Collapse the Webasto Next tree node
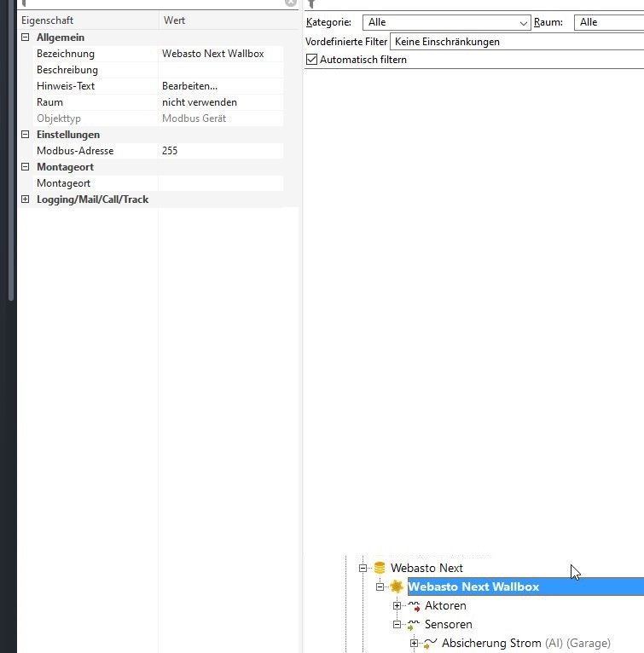 pyautogui.click(x=363, y=568)
